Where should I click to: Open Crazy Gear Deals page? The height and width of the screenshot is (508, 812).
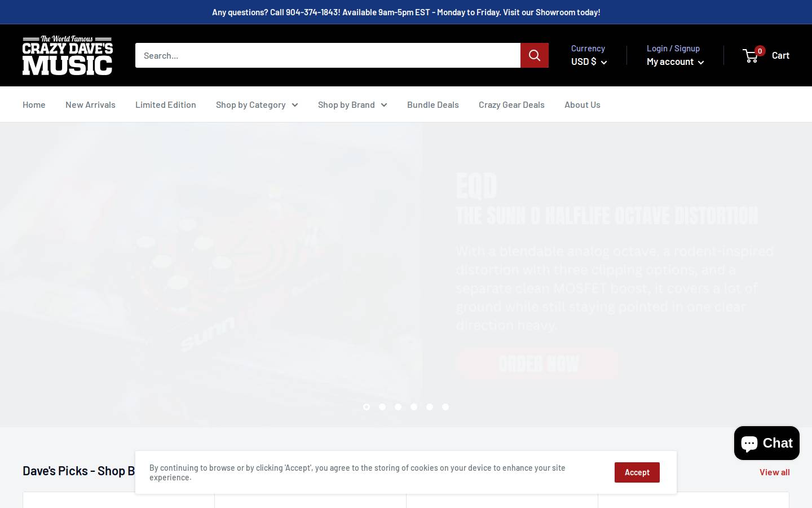511,104
